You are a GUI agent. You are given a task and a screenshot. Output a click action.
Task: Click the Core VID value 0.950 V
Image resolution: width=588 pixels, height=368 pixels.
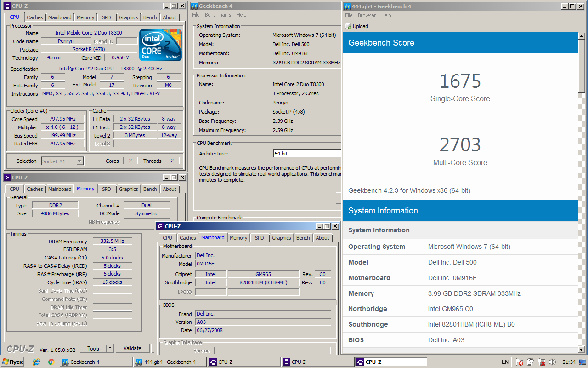tap(121, 57)
